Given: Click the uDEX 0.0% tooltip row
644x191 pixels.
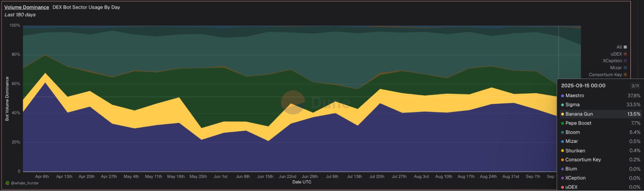Looking at the screenshot, I should pos(601,187).
